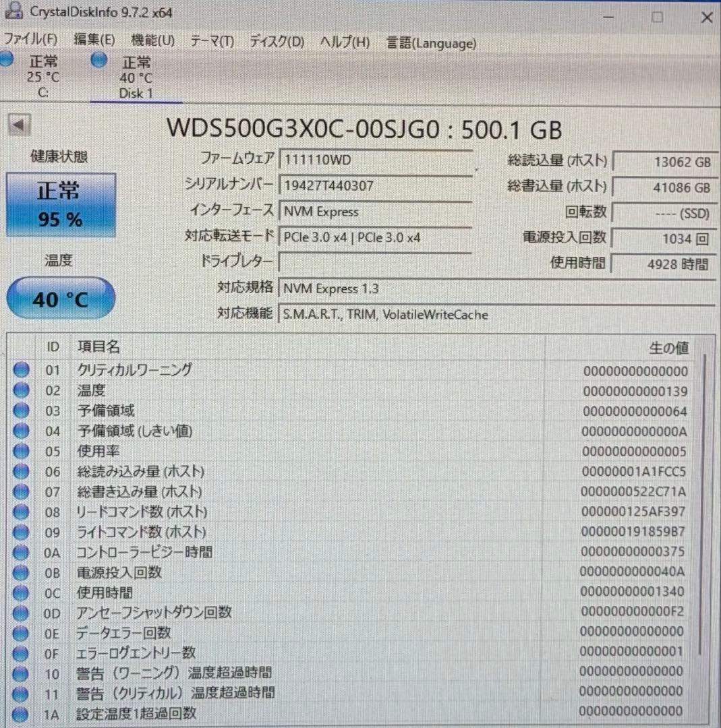
Task: Click status icon for データエラー回数 row
Action: point(20,633)
